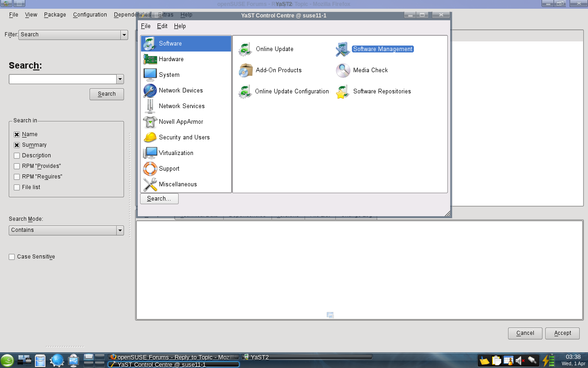Switch virtual desktop using pager first desktop
The width and height of the screenshot is (588, 368).
click(x=89, y=357)
